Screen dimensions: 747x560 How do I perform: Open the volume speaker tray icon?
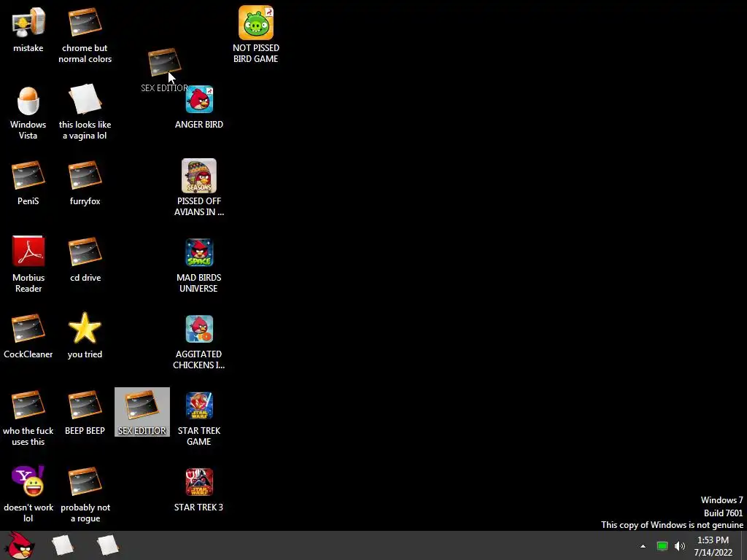click(680, 546)
